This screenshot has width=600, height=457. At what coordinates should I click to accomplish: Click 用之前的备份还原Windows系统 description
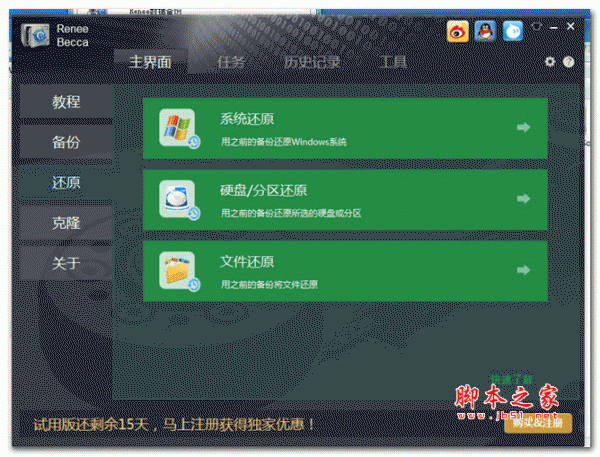point(284,142)
